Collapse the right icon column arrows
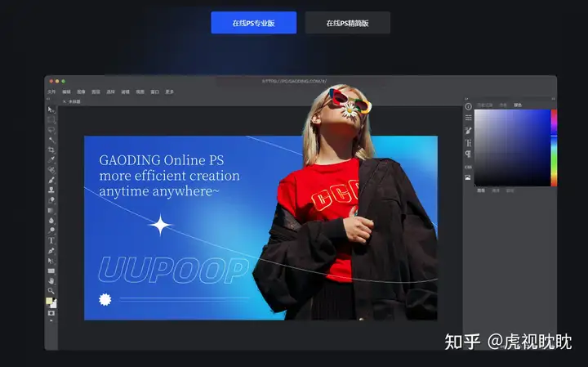Image resolution: width=588 pixels, height=367 pixels. click(466, 99)
